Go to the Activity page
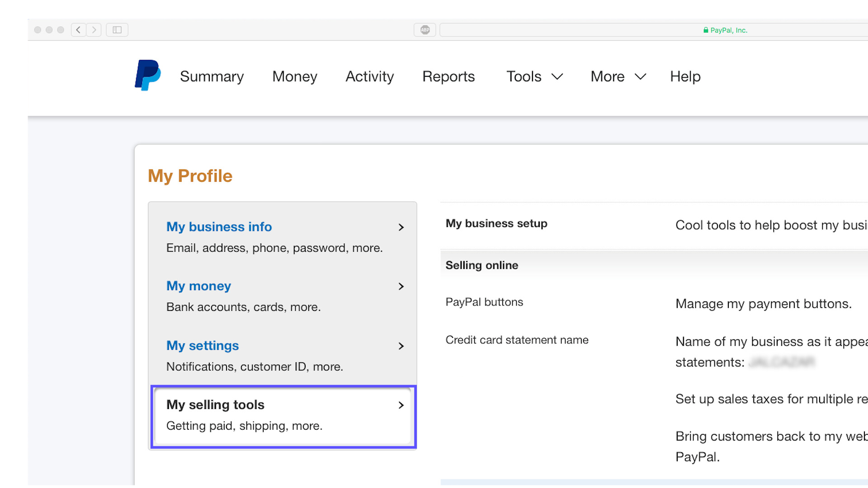The image size is (868, 488). point(370,76)
